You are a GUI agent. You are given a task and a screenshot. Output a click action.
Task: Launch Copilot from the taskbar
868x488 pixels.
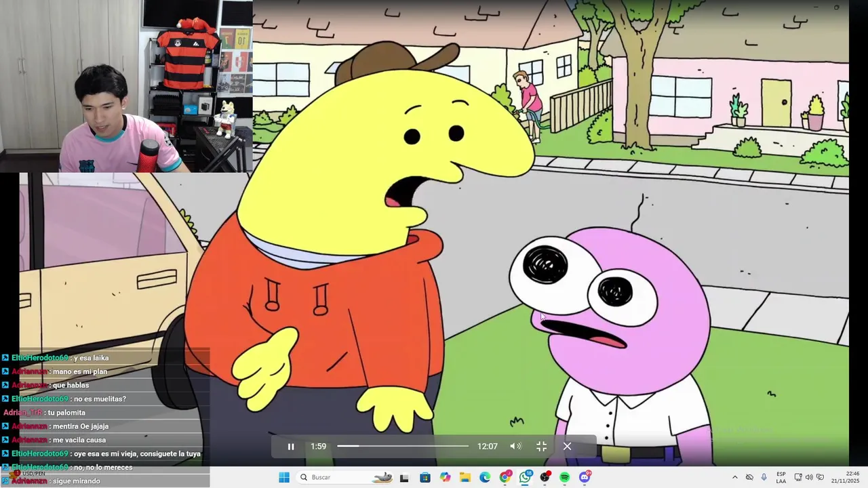[445, 478]
